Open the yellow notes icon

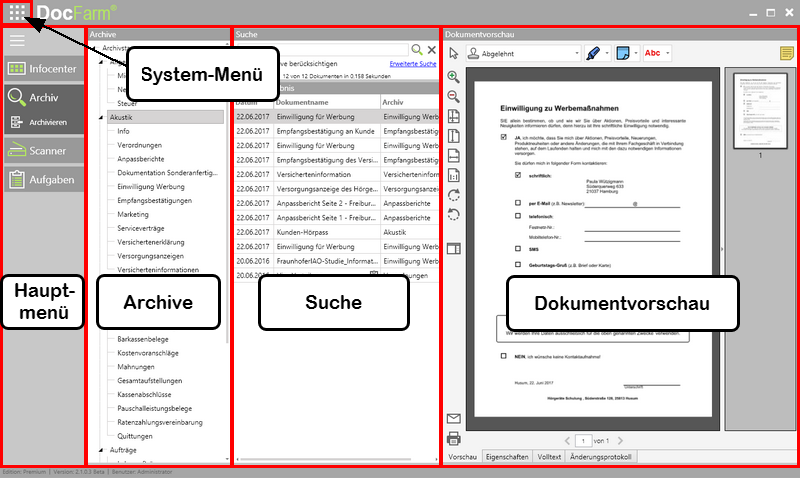[786, 52]
